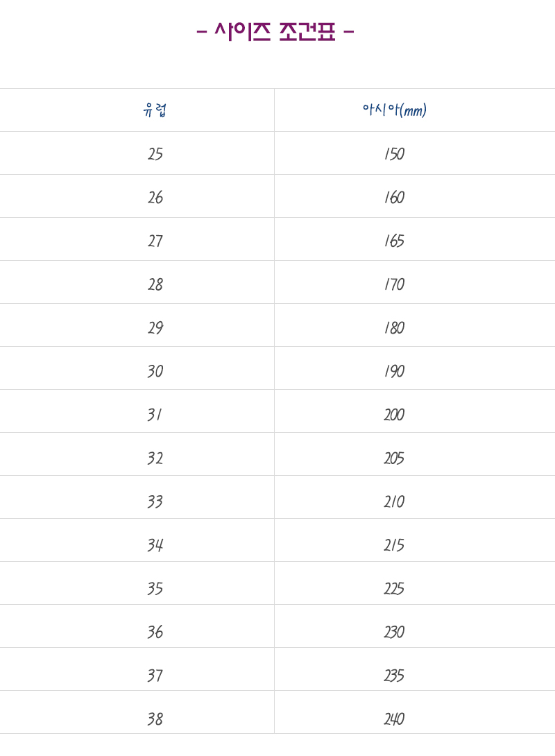Select European size 26 cell
This screenshot has width=555, height=756.
click(155, 197)
